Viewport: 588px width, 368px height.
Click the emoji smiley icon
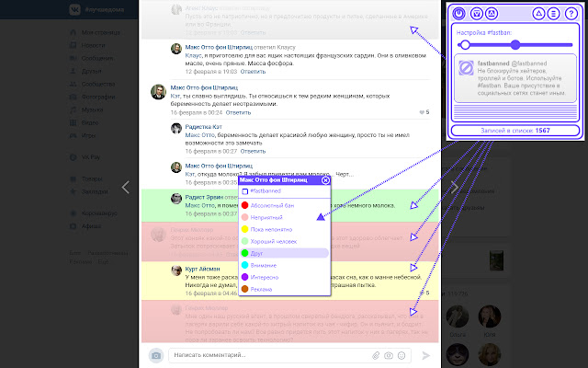(401, 355)
